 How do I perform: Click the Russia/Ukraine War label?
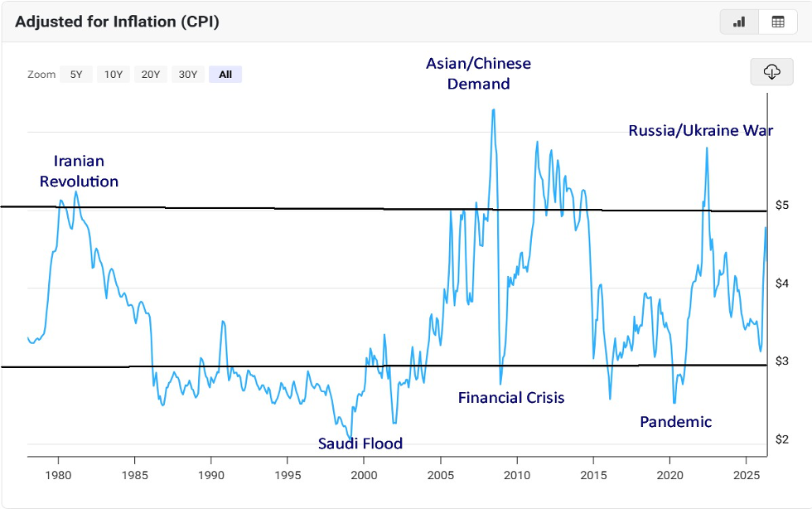click(x=701, y=131)
